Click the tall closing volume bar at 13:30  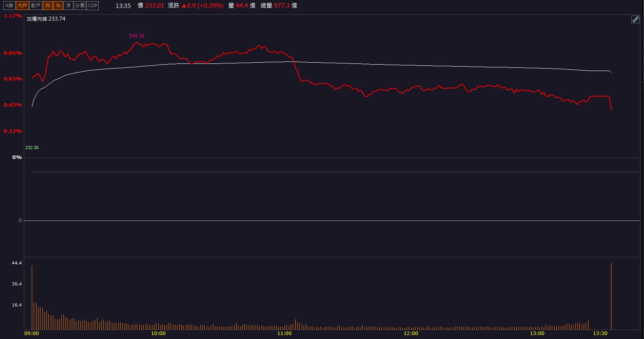click(x=611, y=296)
